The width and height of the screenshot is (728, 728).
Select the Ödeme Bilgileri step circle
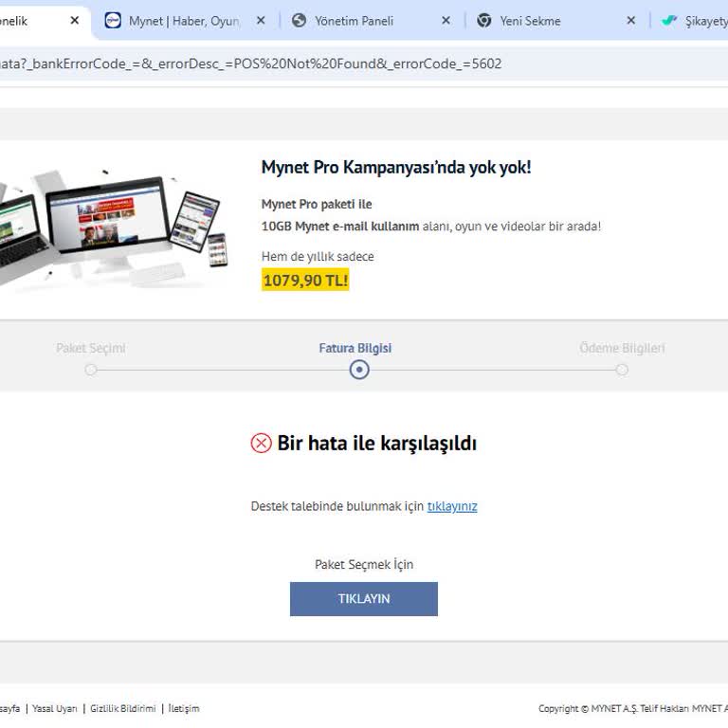(x=622, y=370)
